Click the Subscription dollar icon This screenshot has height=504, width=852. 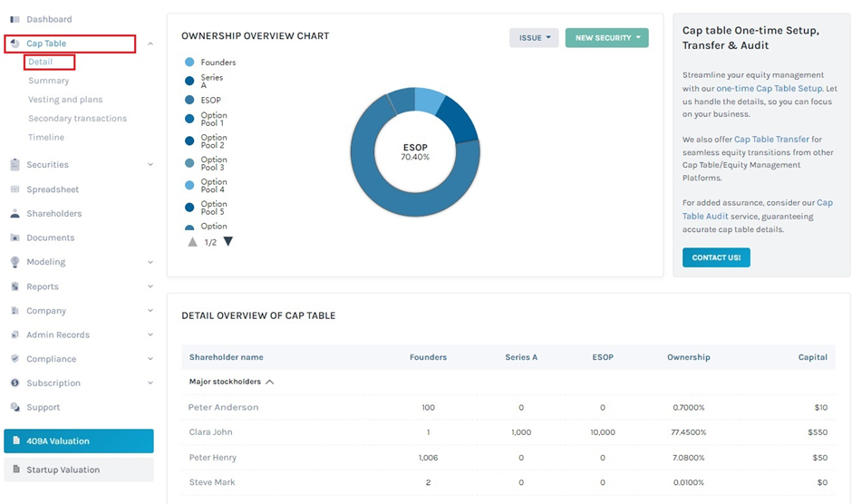(x=15, y=383)
